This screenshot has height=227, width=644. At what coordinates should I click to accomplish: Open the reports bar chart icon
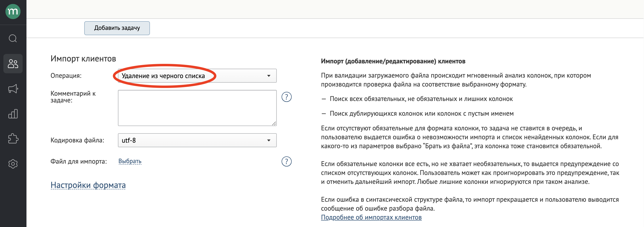pos(13,114)
